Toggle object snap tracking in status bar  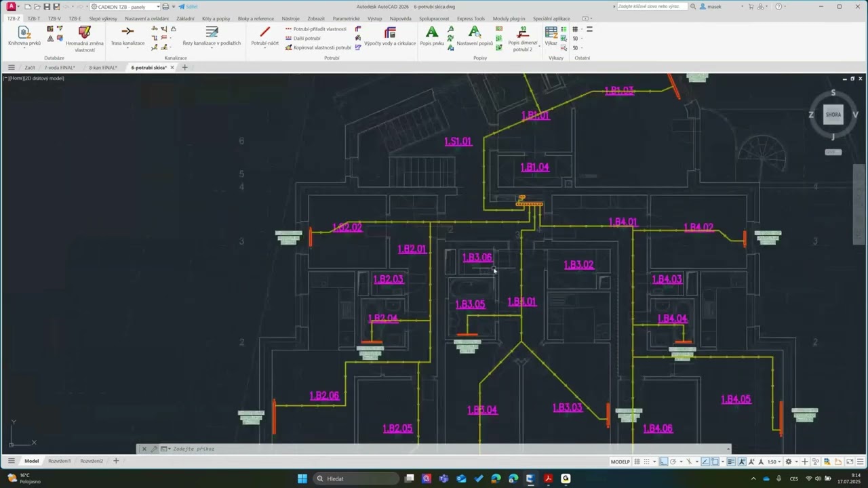[x=705, y=462]
